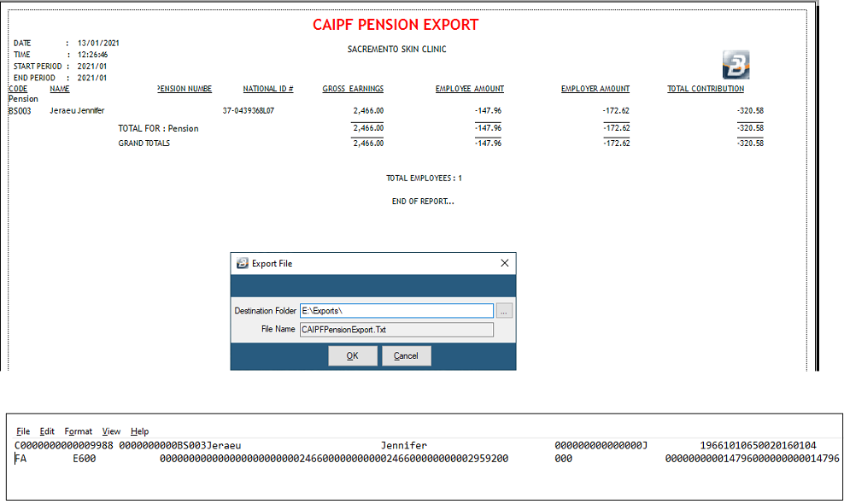
Task: Click the NATIONAL ID # column header
Action: coord(268,89)
